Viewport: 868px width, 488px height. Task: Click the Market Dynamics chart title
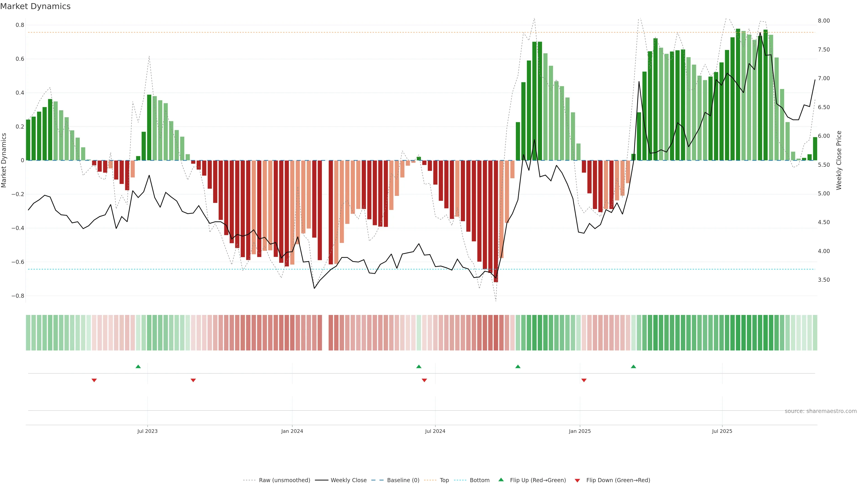pyautogui.click(x=35, y=6)
